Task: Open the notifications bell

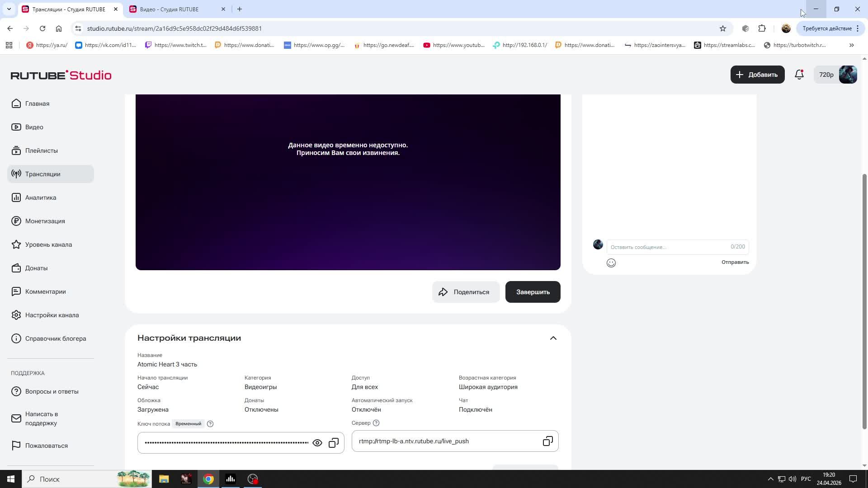Action: tap(799, 75)
